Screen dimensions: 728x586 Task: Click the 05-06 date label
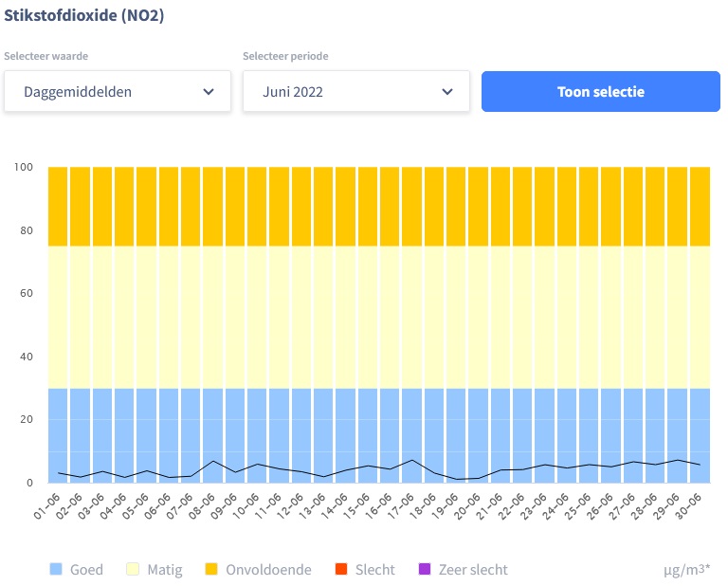click(x=136, y=506)
